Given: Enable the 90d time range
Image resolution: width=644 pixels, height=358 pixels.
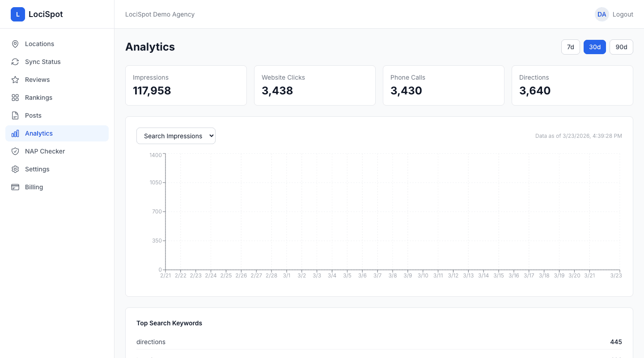Looking at the screenshot, I should coord(621,47).
